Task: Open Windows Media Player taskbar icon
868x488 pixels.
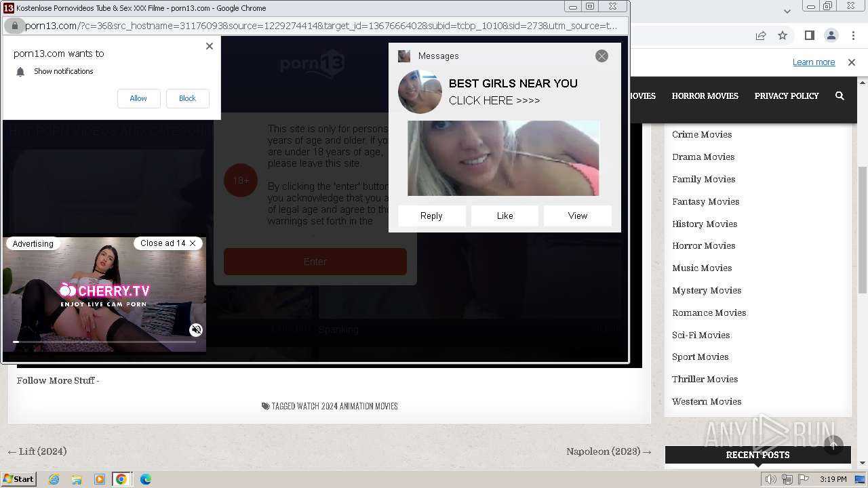Action: click(99, 479)
